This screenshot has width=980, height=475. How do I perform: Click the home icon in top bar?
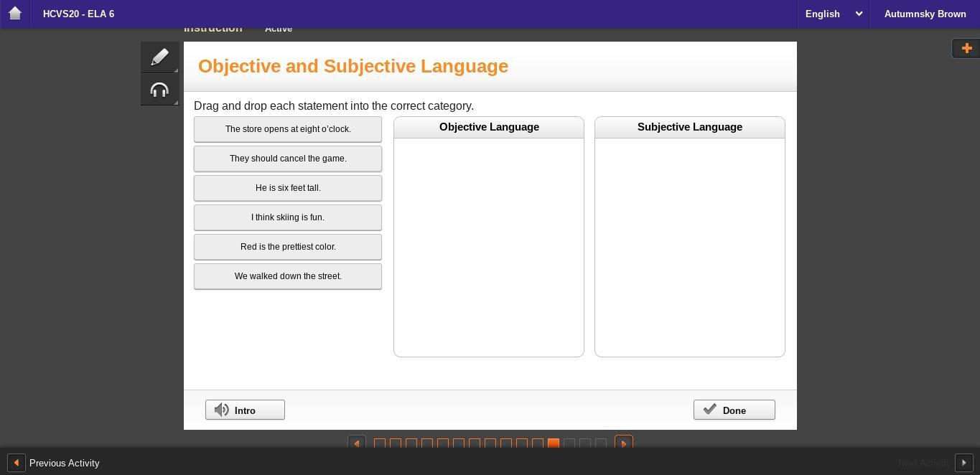pos(14,14)
